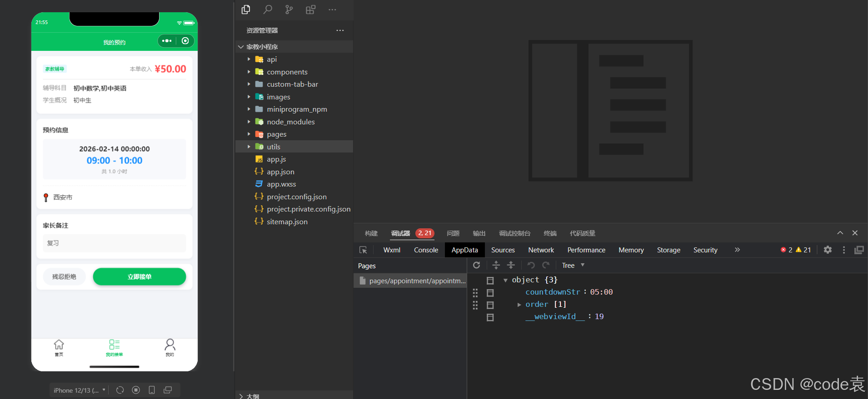The image size is (868, 399).
Task: Open 我的 profile tab in simulator
Action: [x=170, y=348]
